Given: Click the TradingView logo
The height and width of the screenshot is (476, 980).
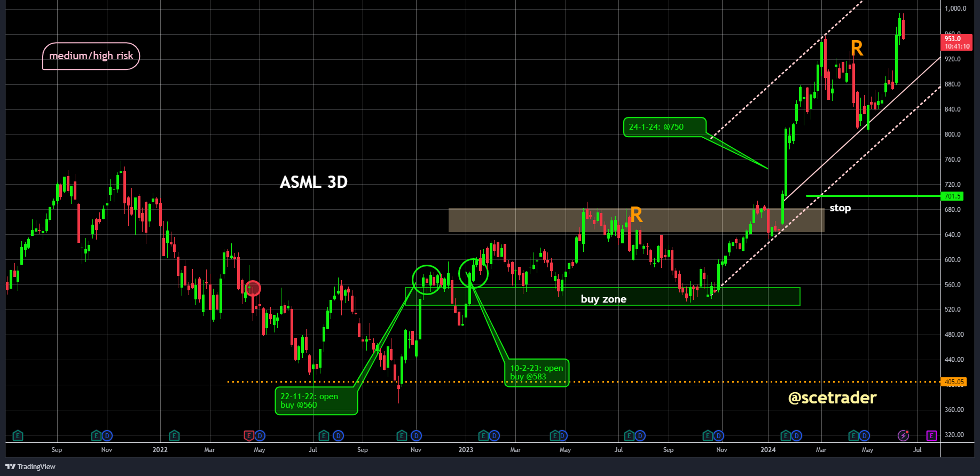Looking at the screenshot, I should (x=30, y=466).
